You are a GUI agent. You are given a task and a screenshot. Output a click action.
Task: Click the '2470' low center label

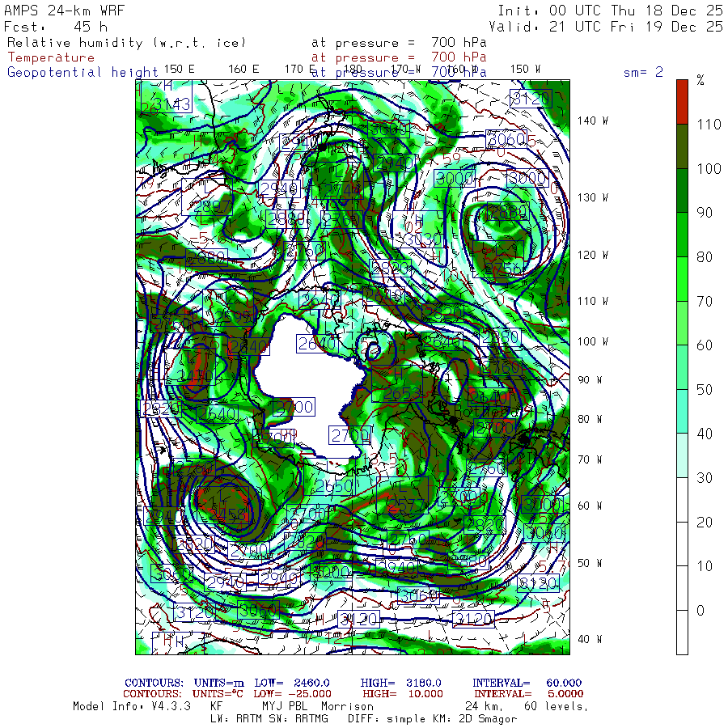click(195, 375)
